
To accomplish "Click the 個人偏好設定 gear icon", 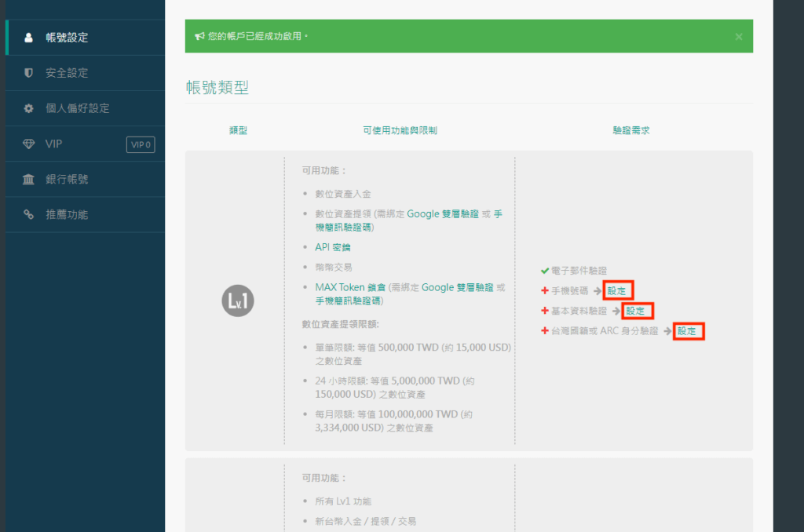I will [x=29, y=108].
